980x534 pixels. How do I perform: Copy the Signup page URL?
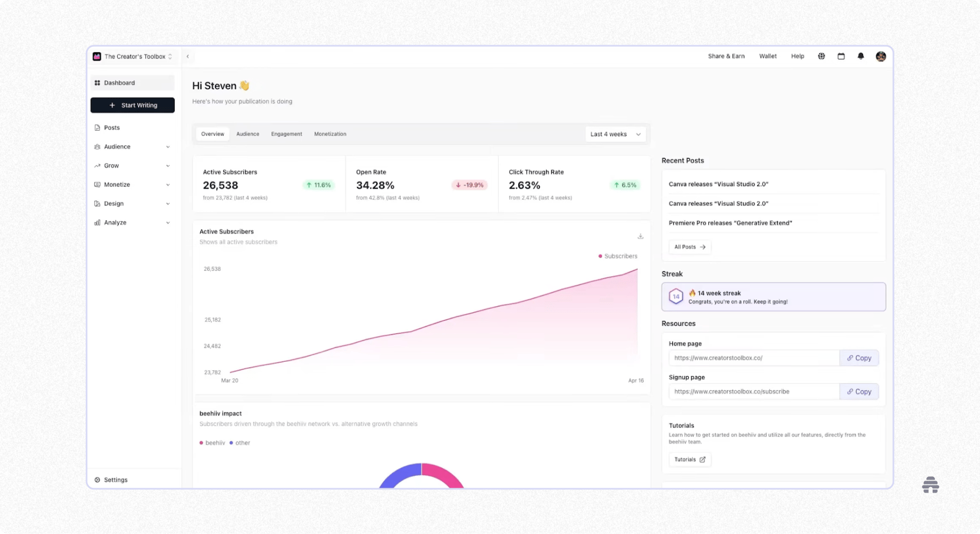click(859, 391)
